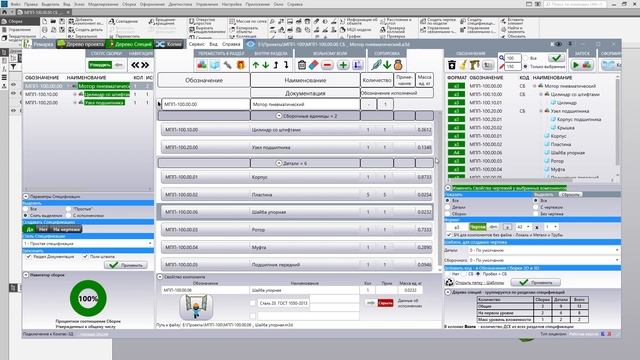Switch to 'Дерево Спецификации' tab
Viewport: 640px width, 360px height.
129,44
